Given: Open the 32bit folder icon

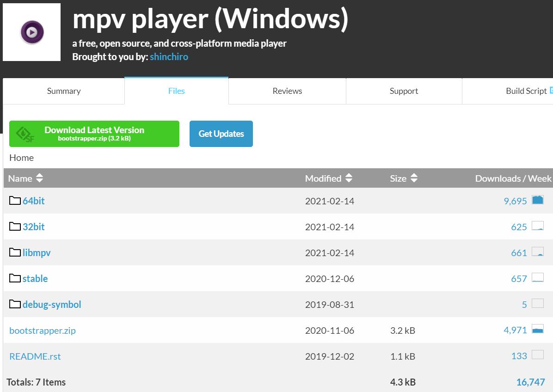Looking at the screenshot, I should coord(15,227).
